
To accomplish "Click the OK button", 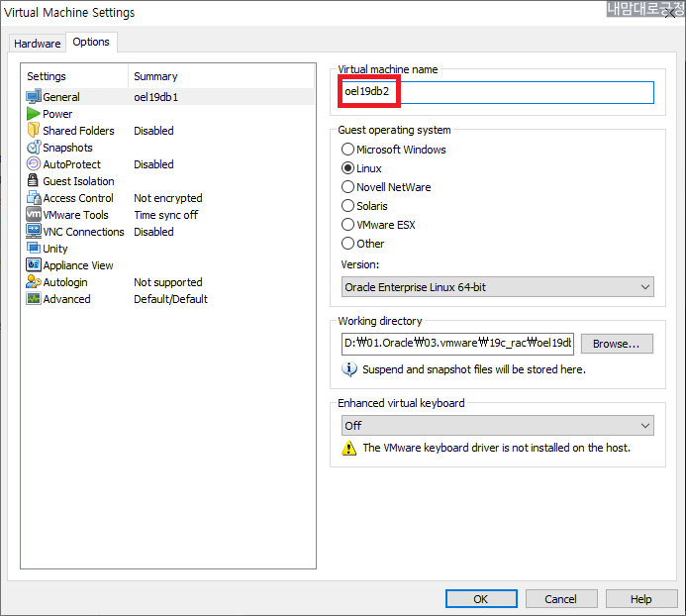I will click(x=481, y=599).
